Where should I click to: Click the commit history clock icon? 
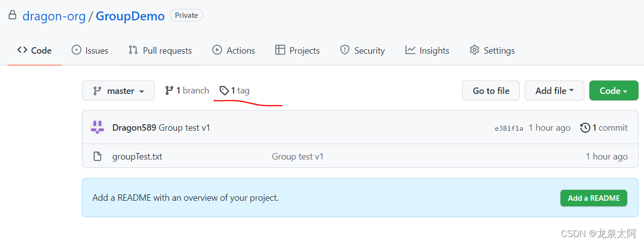(x=585, y=128)
